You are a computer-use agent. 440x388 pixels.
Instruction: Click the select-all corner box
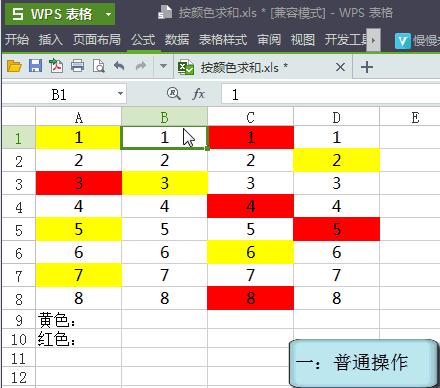[x=19, y=117]
